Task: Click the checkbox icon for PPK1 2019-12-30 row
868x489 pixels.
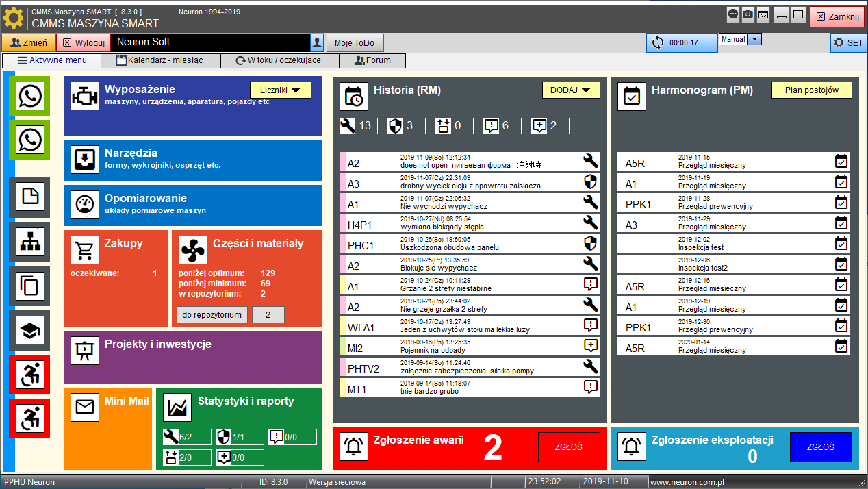Action: [x=841, y=325]
